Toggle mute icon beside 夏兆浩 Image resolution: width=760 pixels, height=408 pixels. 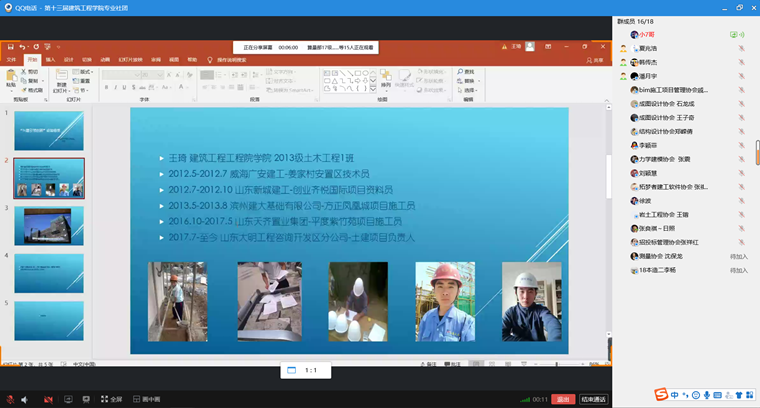click(x=741, y=48)
